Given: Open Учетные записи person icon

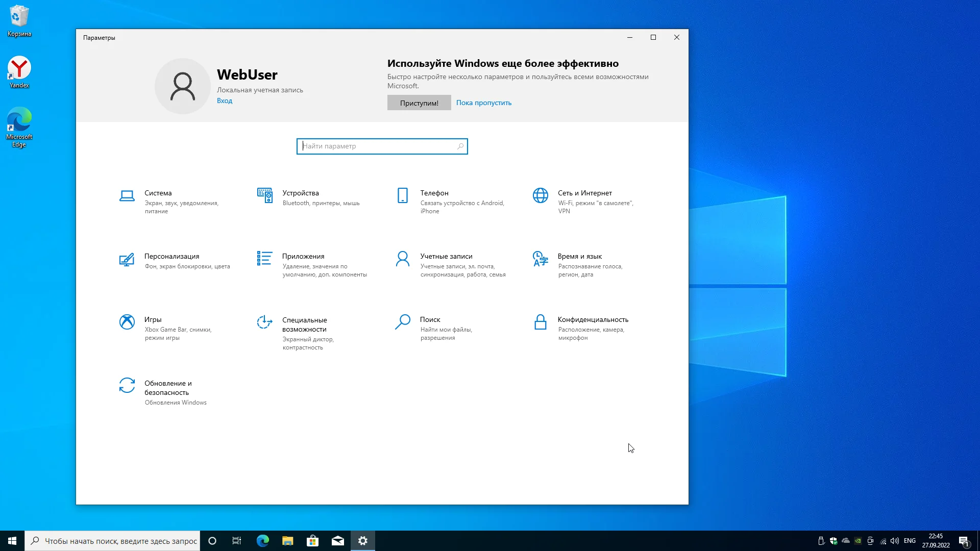Looking at the screenshot, I should [402, 259].
